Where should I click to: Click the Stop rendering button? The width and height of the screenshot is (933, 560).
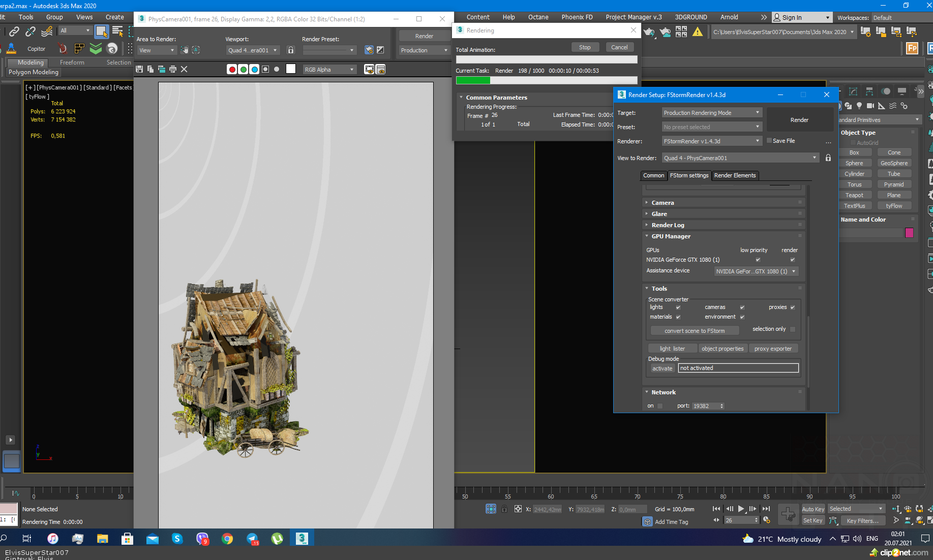[585, 47]
